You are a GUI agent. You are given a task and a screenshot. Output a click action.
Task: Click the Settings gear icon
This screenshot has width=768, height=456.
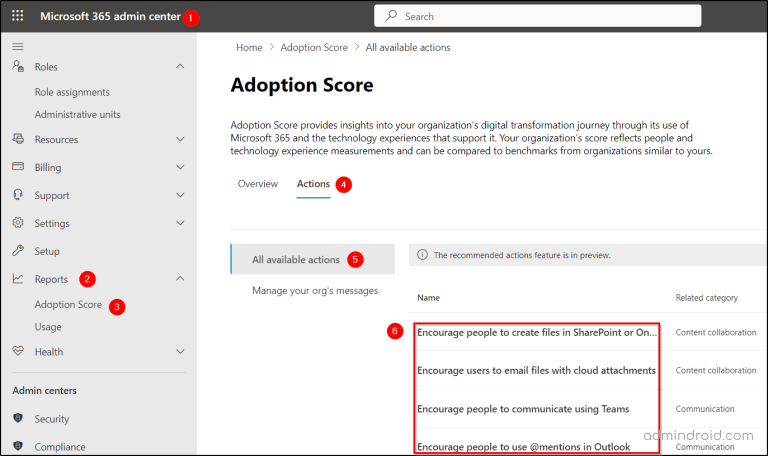(x=18, y=222)
